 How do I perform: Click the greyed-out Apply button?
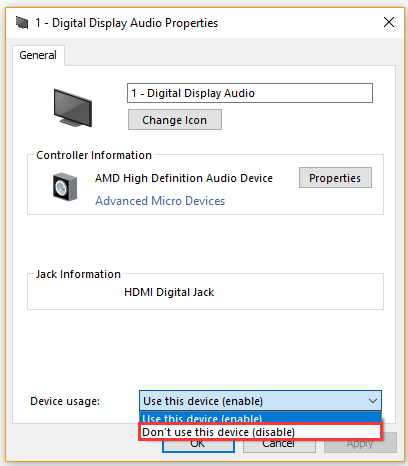(360, 443)
